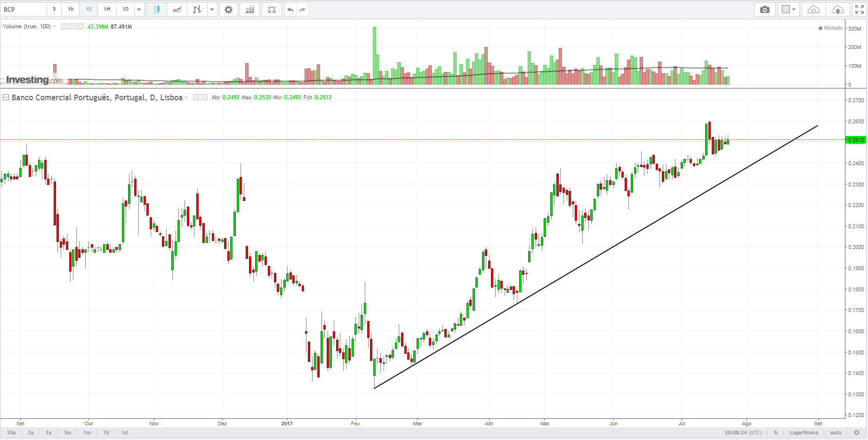This screenshot has width=868, height=440.
Task: Click the Investing.com logo
Action: pos(34,80)
